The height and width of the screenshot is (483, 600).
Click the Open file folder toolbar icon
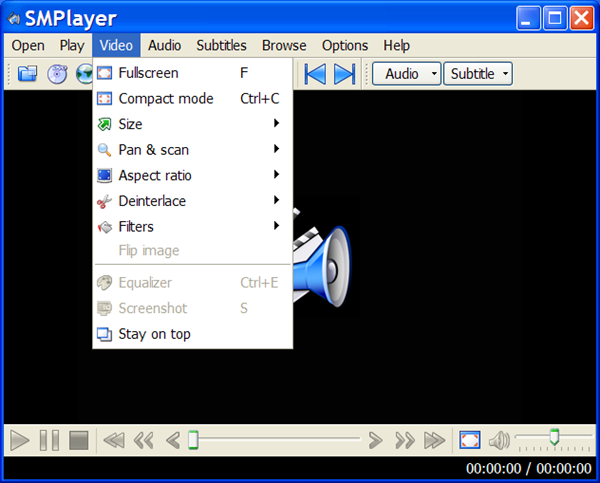(27, 74)
